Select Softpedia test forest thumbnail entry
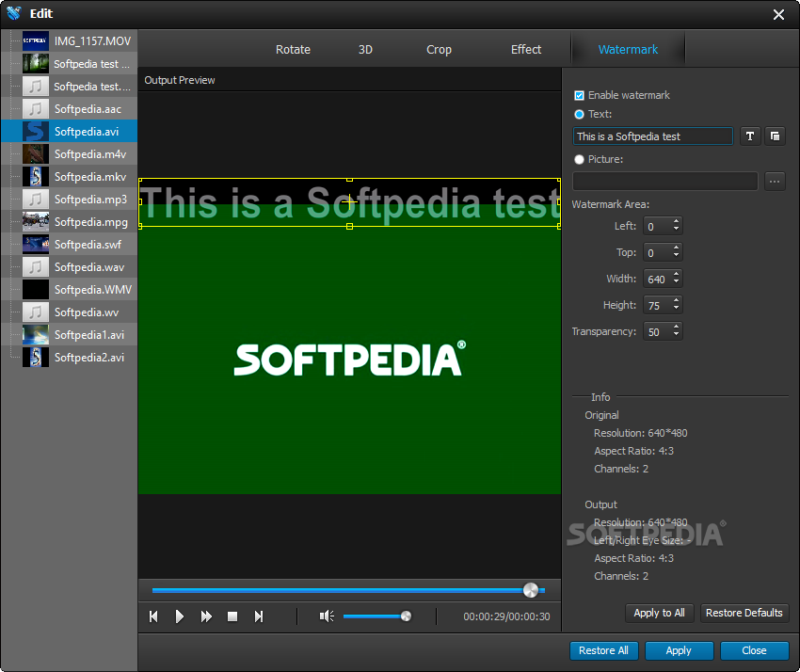Image resolution: width=800 pixels, height=672 pixels. (70, 64)
